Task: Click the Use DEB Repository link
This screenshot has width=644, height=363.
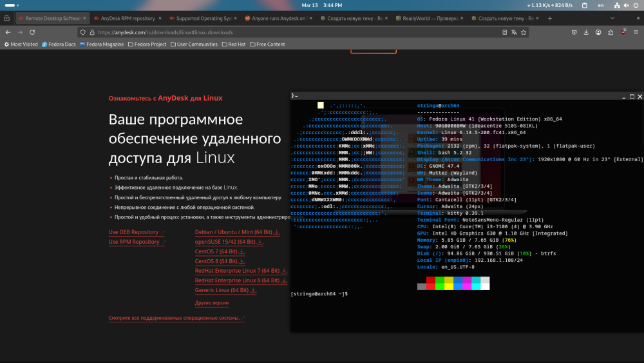Action: coord(137,232)
